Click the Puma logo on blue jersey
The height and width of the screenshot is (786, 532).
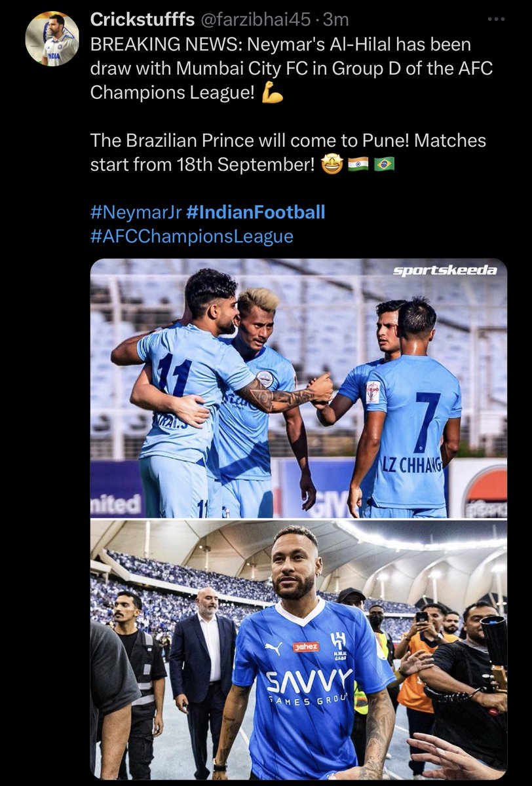click(x=273, y=648)
